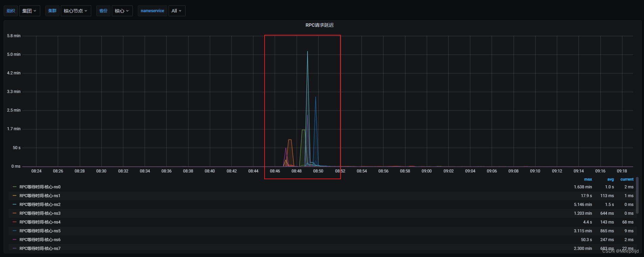Screen dimensions: 644x257
Task: Click the 集群 variable label
Action: point(52,11)
